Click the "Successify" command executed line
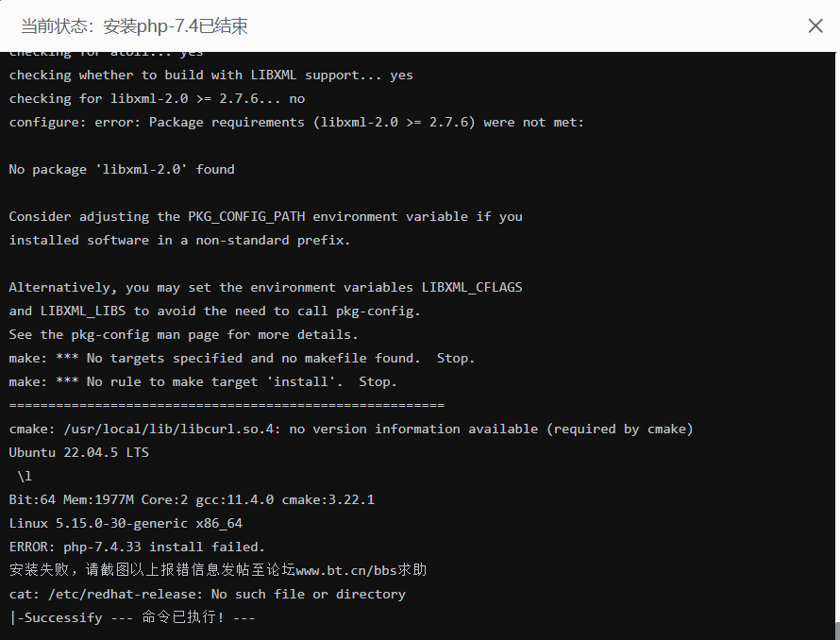This screenshot has width=840, height=640. (132, 617)
